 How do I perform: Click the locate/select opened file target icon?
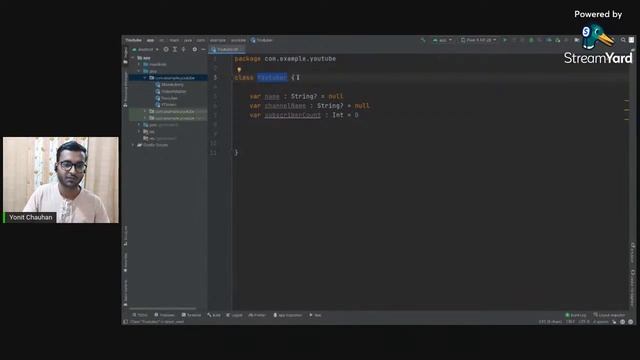[x=166, y=49]
